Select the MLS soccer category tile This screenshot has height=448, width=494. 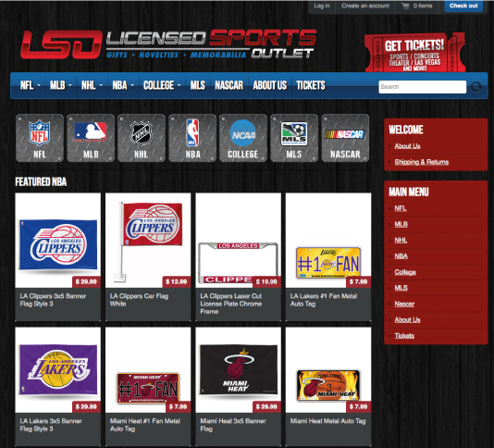tap(294, 138)
